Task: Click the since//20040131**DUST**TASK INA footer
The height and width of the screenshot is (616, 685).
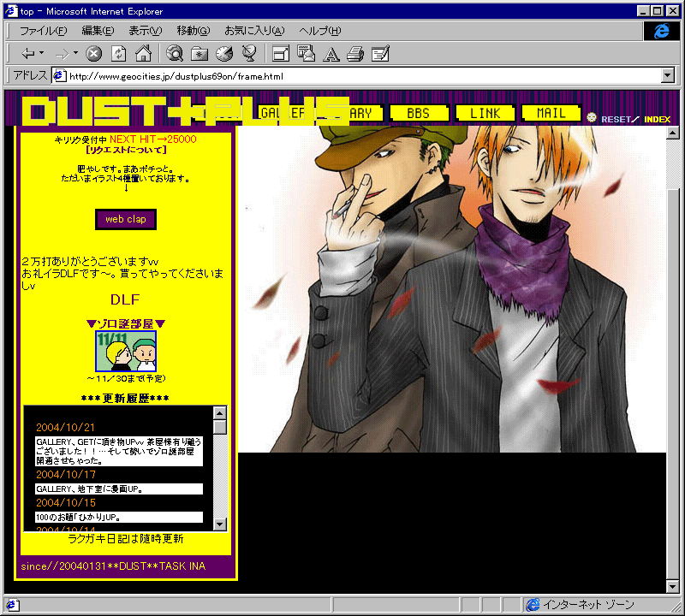Action: pos(113,566)
